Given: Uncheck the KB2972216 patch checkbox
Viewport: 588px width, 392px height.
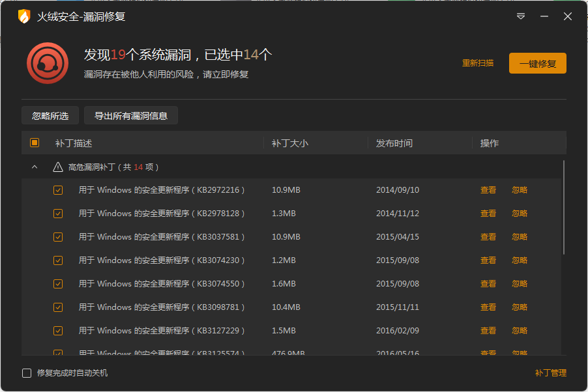Looking at the screenshot, I should click(x=58, y=190).
